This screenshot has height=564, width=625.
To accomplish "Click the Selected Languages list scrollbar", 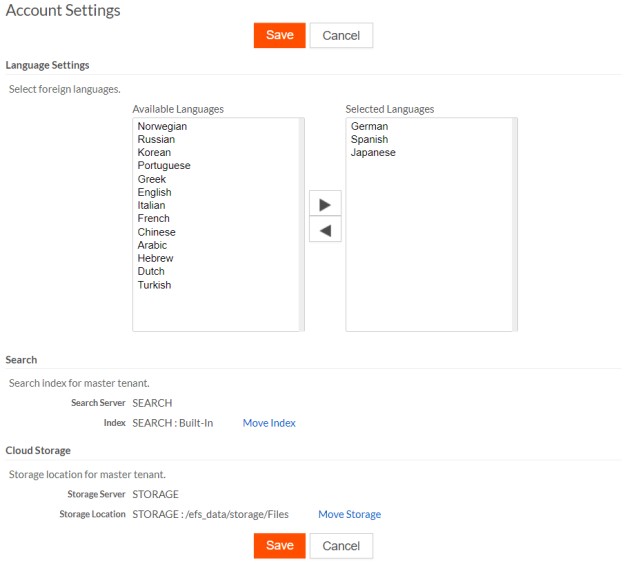I will pyautogui.click(x=514, y=224).
